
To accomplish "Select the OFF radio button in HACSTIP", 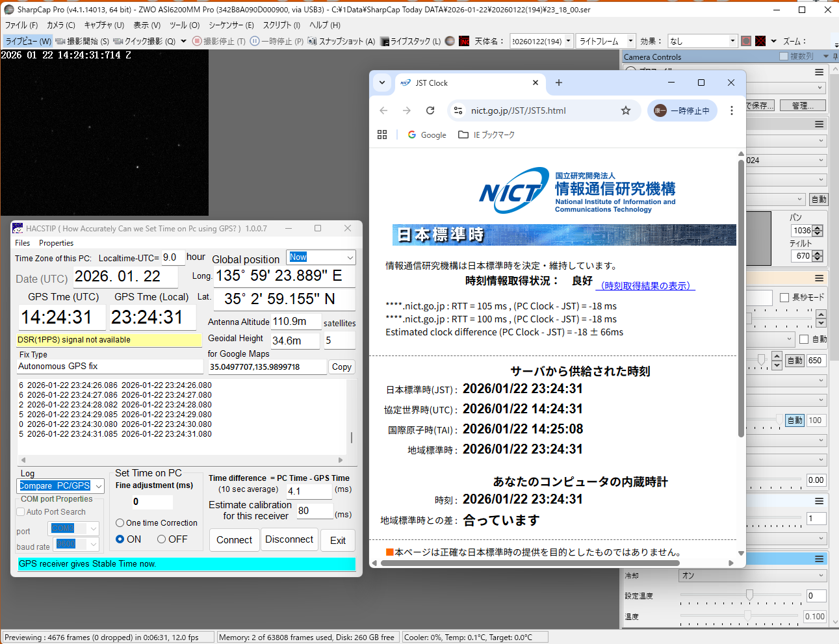I will [x=162, y=539].
